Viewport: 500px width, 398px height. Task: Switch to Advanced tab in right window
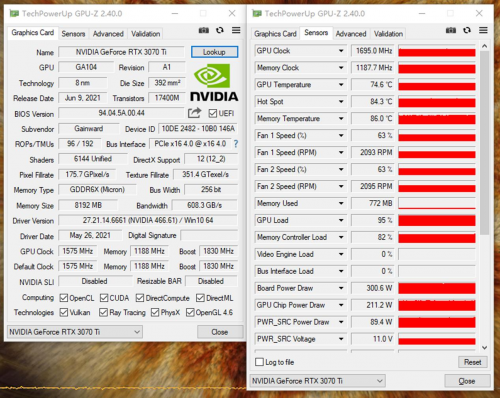coord(351,34)
